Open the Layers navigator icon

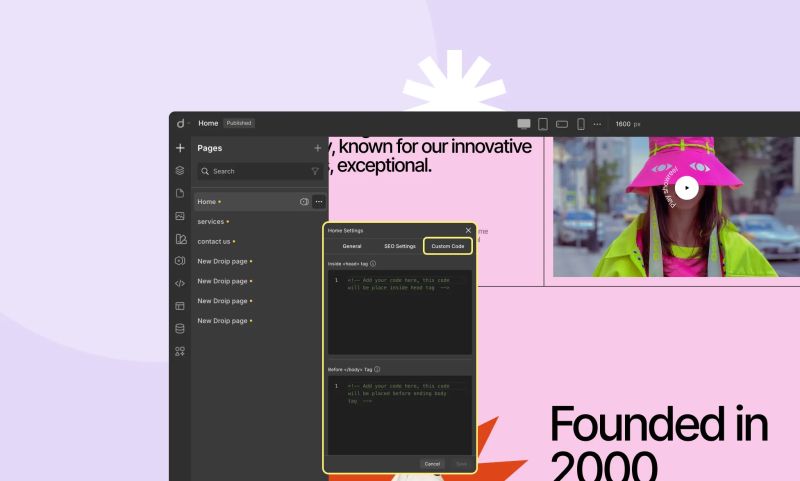click(x=180, y=170)
